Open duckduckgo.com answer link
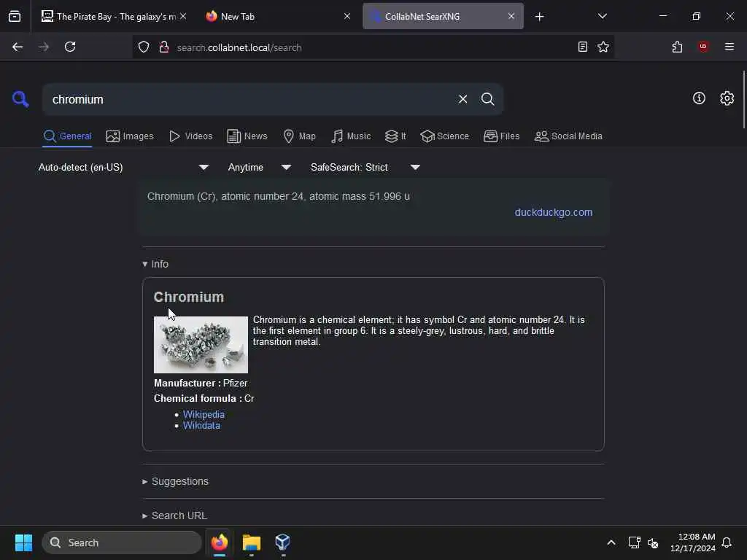This screenshot has height=560, width=747. tap(553, 212)
